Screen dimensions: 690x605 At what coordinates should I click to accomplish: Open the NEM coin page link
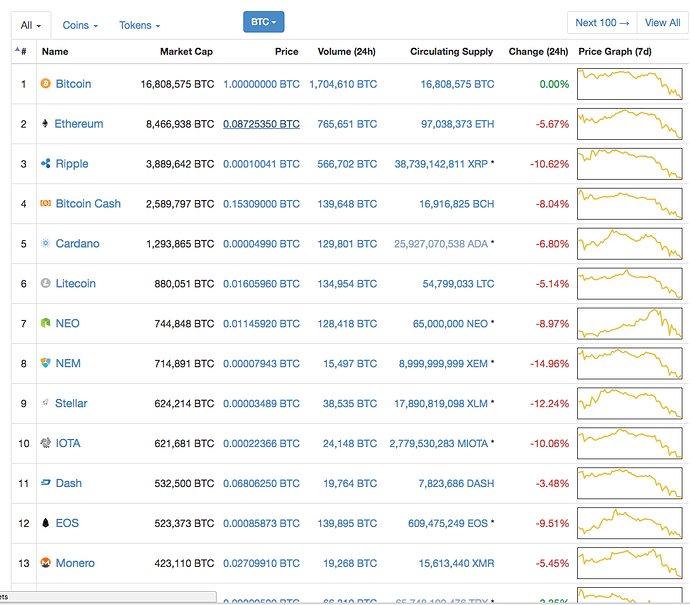pos(68,363)
